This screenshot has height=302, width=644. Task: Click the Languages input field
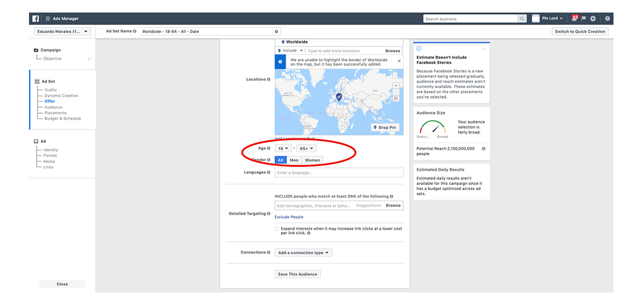click(338, 172)
